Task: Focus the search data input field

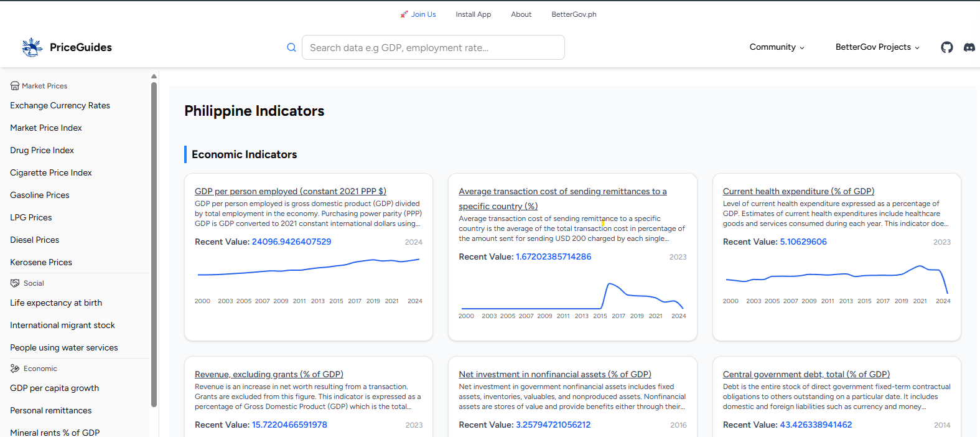Action: (433, 47)
